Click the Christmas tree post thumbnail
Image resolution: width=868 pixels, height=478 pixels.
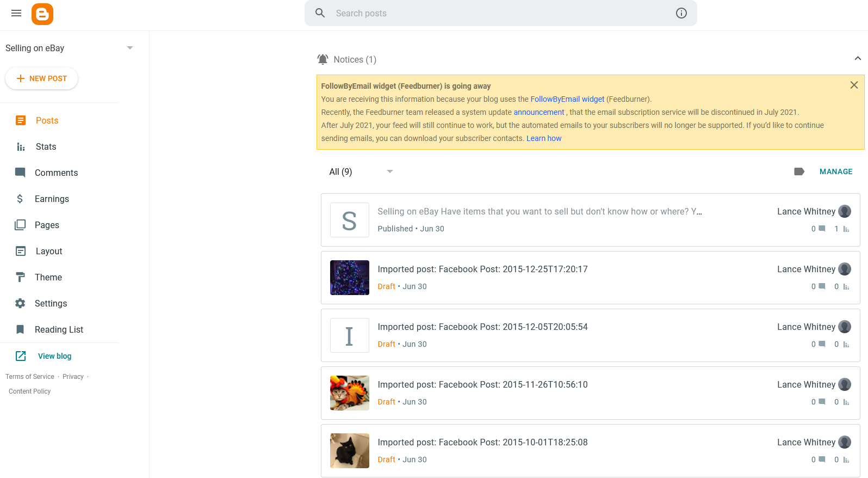point(350,278)
